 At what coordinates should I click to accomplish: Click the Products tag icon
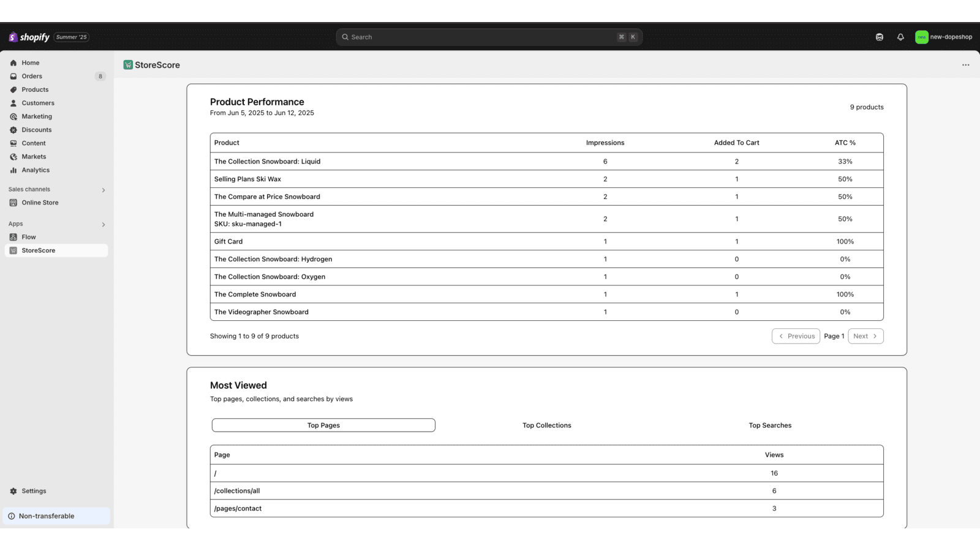click(13, 89)
